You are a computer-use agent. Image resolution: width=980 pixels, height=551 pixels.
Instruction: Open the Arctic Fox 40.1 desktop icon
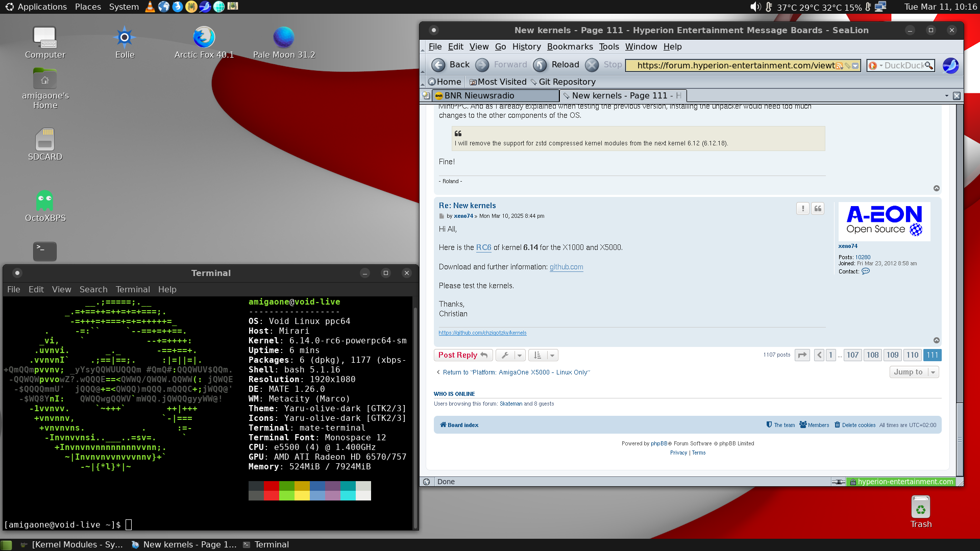coord(204,43)
